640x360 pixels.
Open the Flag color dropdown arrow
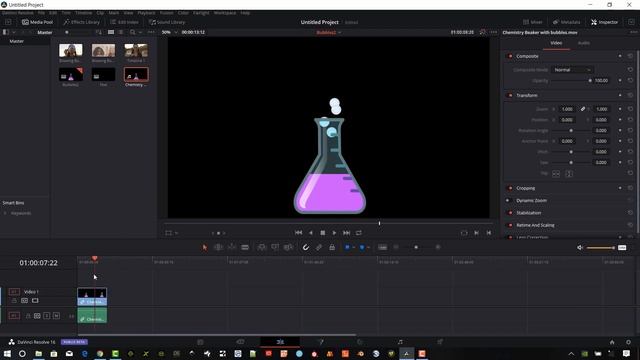pos(353,247)
